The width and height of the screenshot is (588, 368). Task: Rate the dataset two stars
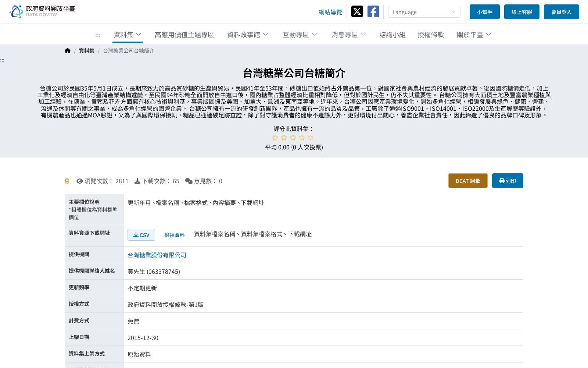click(x=284, y=138)
